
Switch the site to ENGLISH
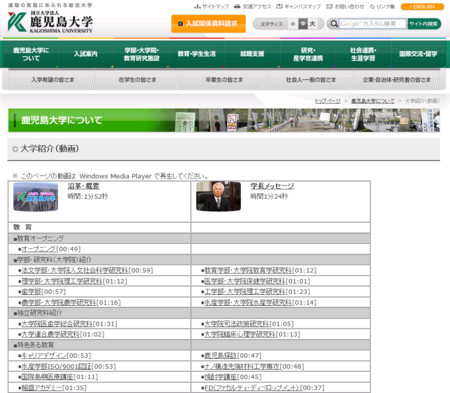tap(422, 7)
